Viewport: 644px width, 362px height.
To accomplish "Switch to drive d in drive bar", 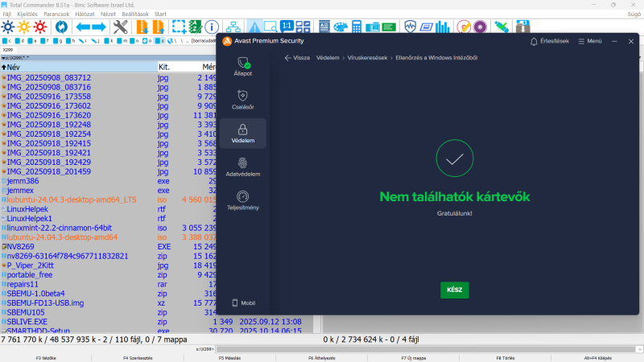I will (19, 41).
